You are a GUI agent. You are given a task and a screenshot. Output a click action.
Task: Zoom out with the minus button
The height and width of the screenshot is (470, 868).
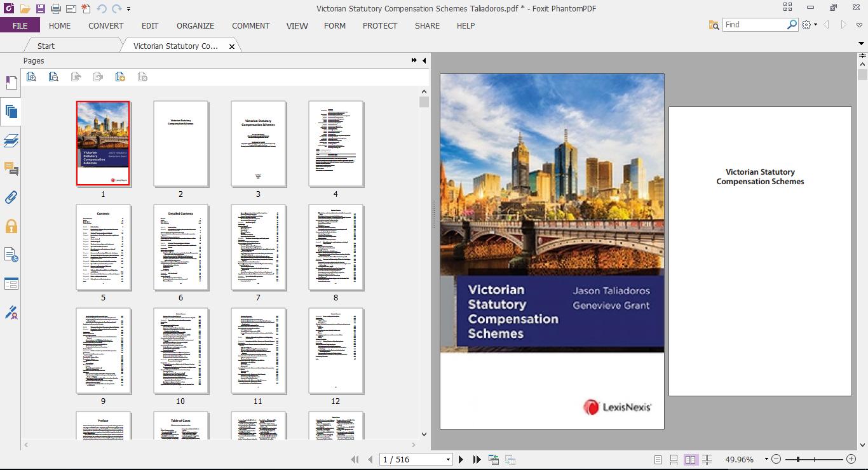(776, 459)
